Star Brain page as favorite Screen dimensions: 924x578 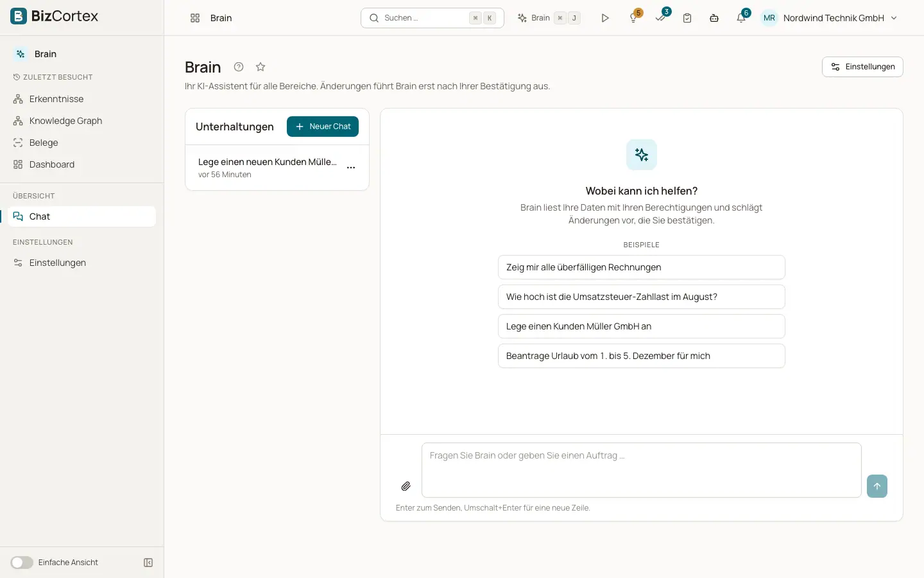[x=261, y=67]
